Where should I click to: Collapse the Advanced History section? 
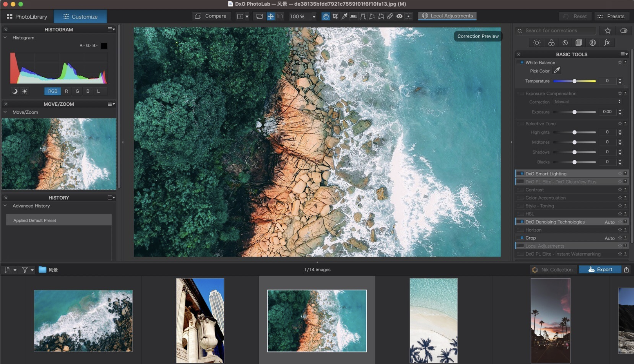[x=5, y=206]
